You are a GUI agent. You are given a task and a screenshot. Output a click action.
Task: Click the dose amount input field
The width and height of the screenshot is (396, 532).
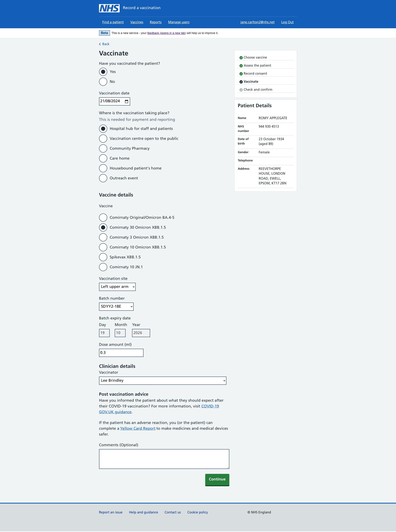tap(121, 353)
